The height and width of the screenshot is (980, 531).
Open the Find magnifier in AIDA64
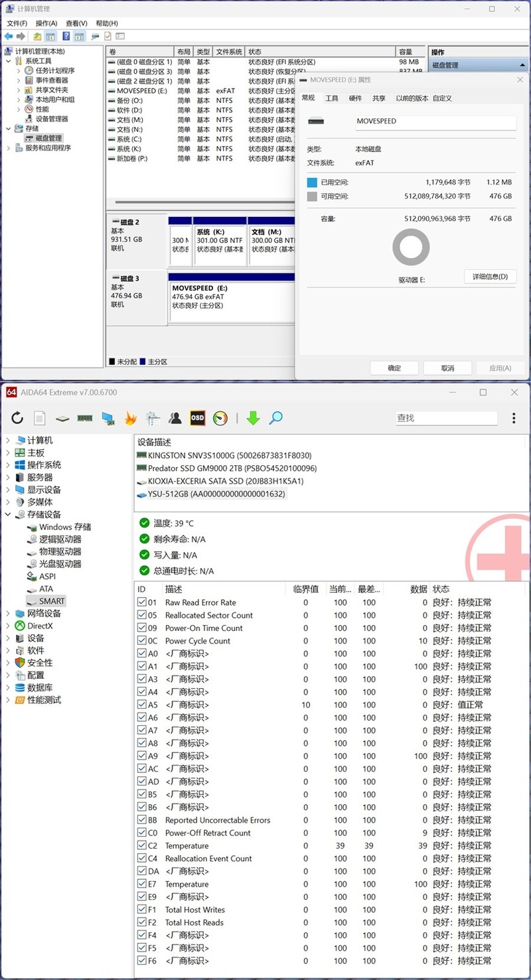click(275, 418)
